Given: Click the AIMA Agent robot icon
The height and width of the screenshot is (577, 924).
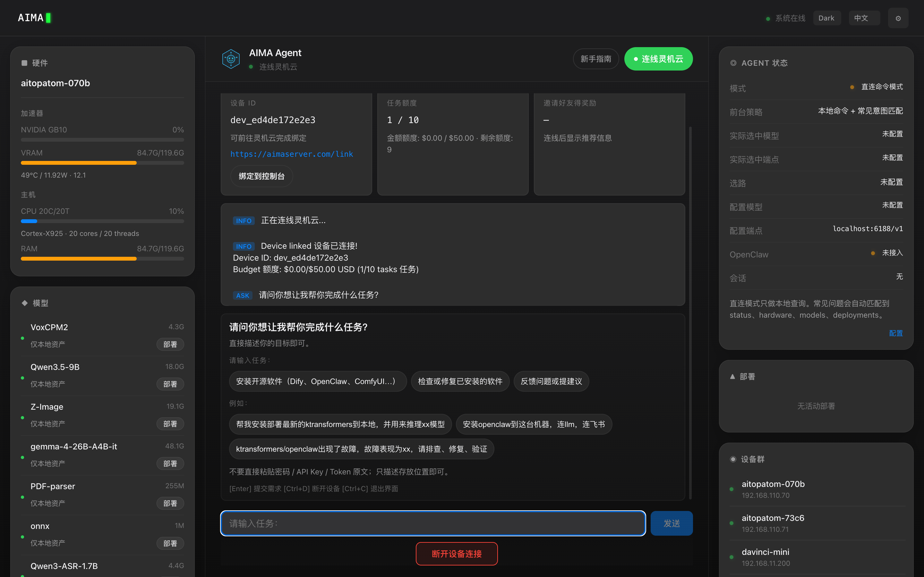Looking at the screenshot, I should 231,58.
